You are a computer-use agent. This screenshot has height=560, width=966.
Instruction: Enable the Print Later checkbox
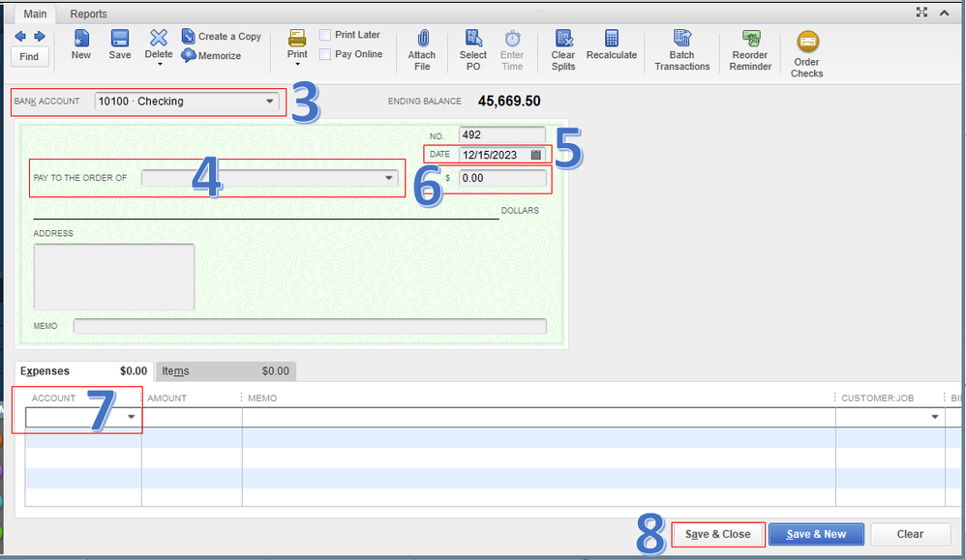(325, 35)
